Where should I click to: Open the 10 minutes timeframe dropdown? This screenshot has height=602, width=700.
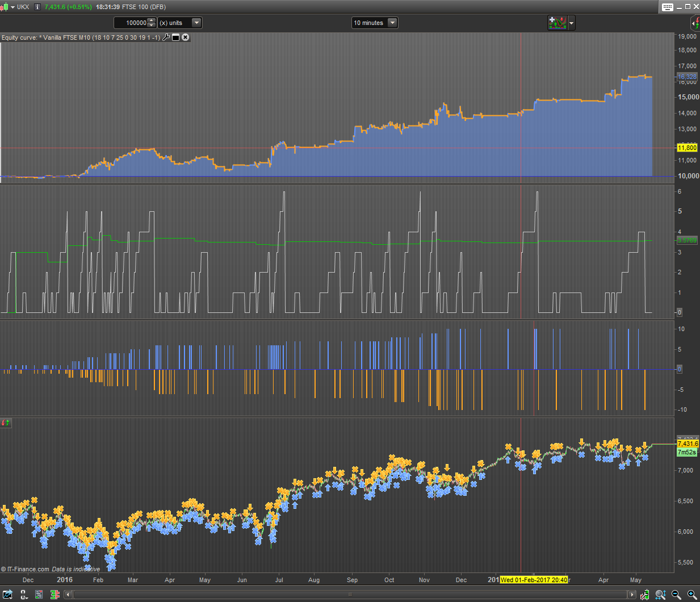[x=392, y=23]
